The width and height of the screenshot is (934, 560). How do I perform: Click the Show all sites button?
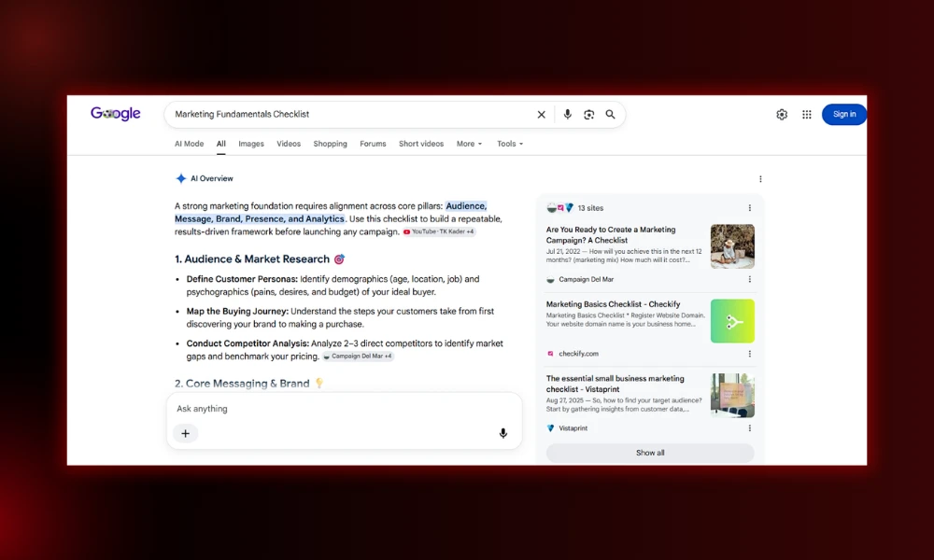pyautogui.click(x=650, y=453)
